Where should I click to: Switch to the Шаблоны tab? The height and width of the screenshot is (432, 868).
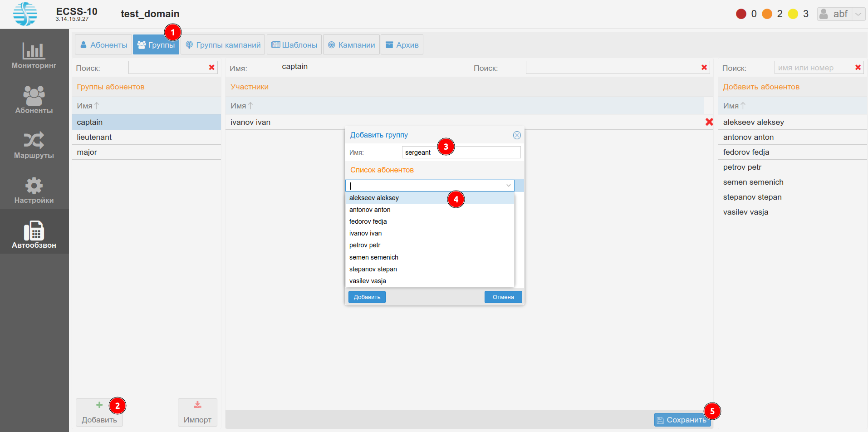click(294, 45)
